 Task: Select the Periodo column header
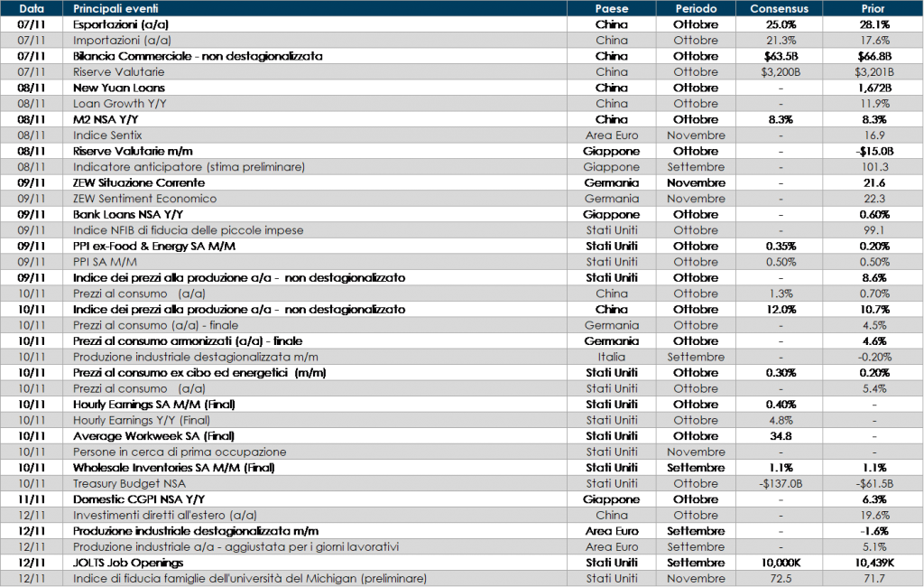click(696, 8)
